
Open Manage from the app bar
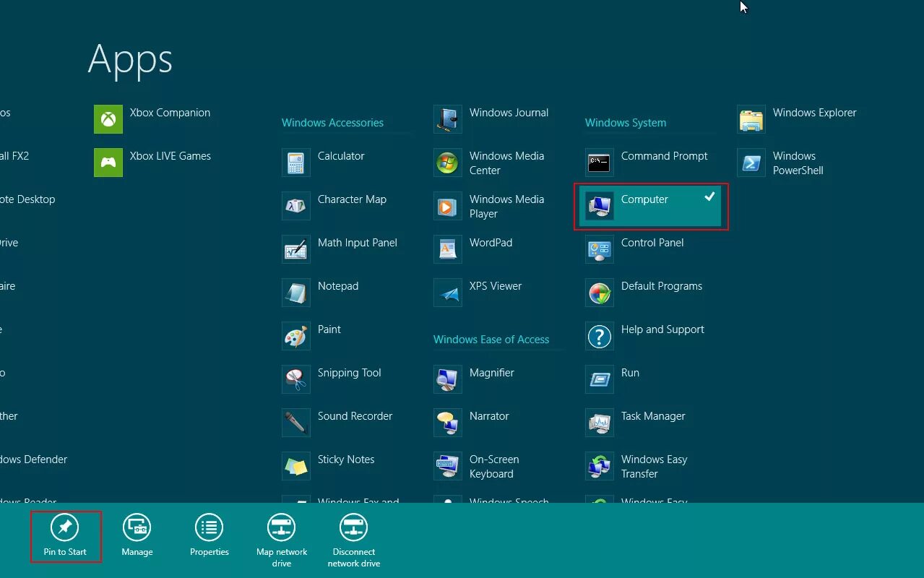[137, 535]
